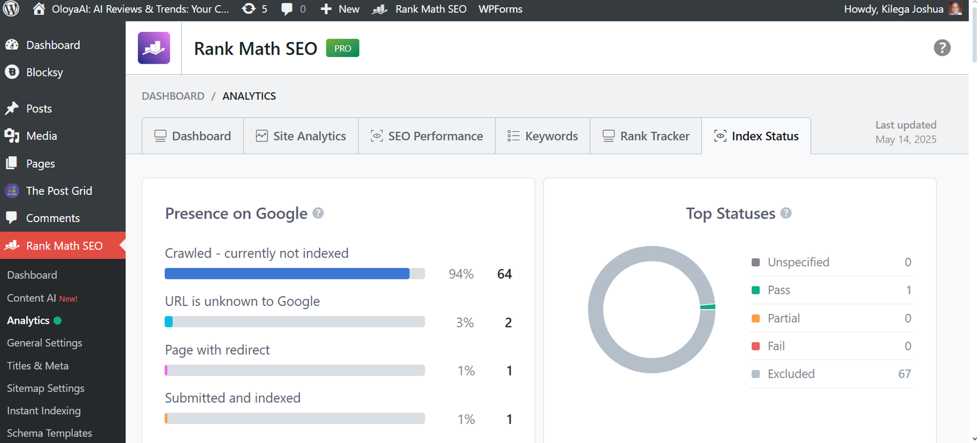
Task: Click the WordPress logo in admin bar
Action: pos(12,9)
